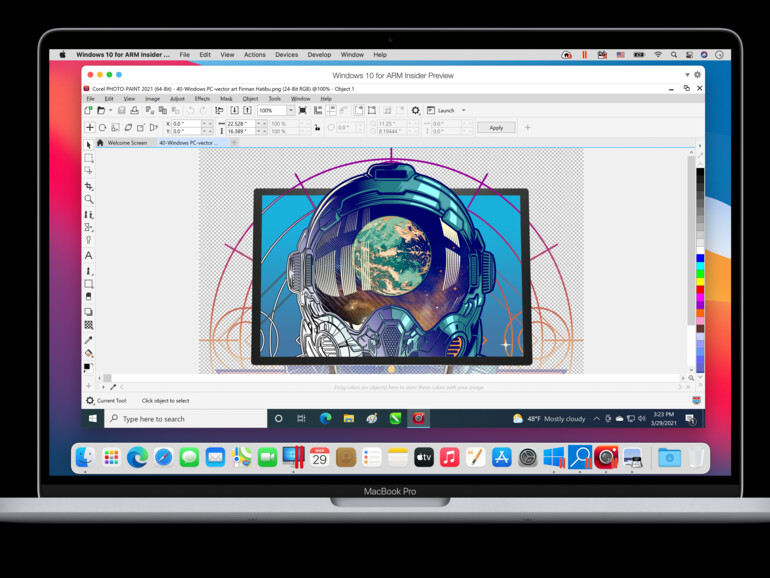The width and height of the screenshot is (770, 578).
Task: Select the Eraser tool in toolbox
Action: point(88,297)
